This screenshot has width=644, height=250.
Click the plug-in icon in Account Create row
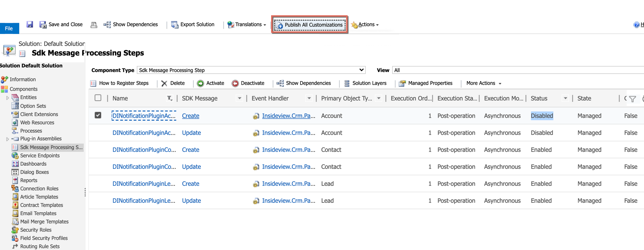256,116
